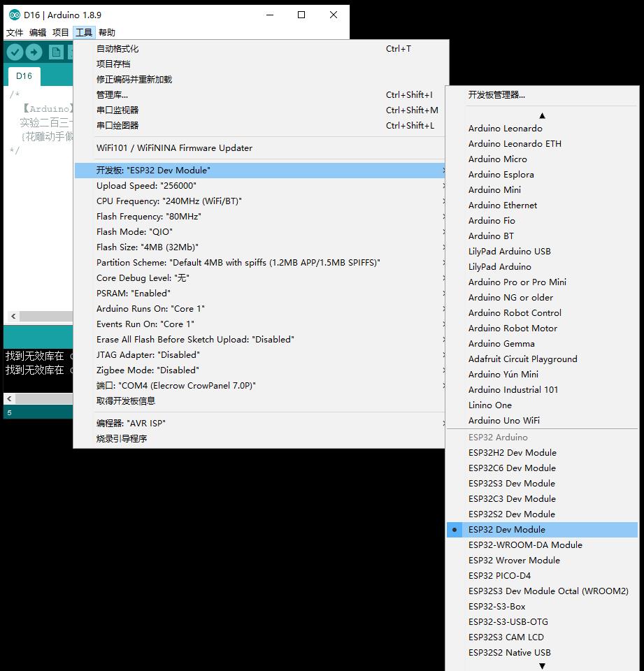Viewport: 644px width, 671px height.
Task: Select the D16 sketch tab
Action: pyautogui.click(x=24, y=76)
